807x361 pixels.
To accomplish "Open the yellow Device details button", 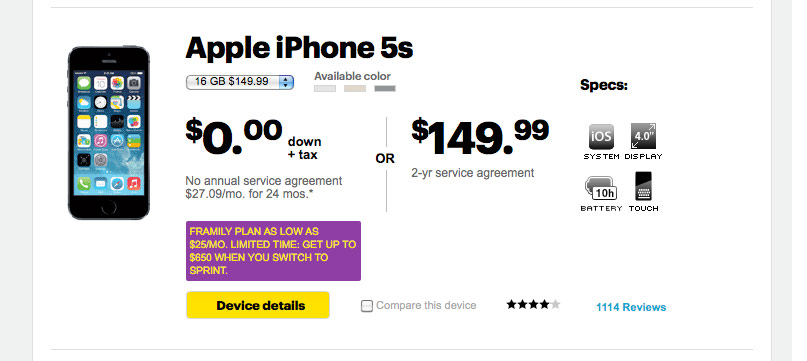I will click(258, 305).
